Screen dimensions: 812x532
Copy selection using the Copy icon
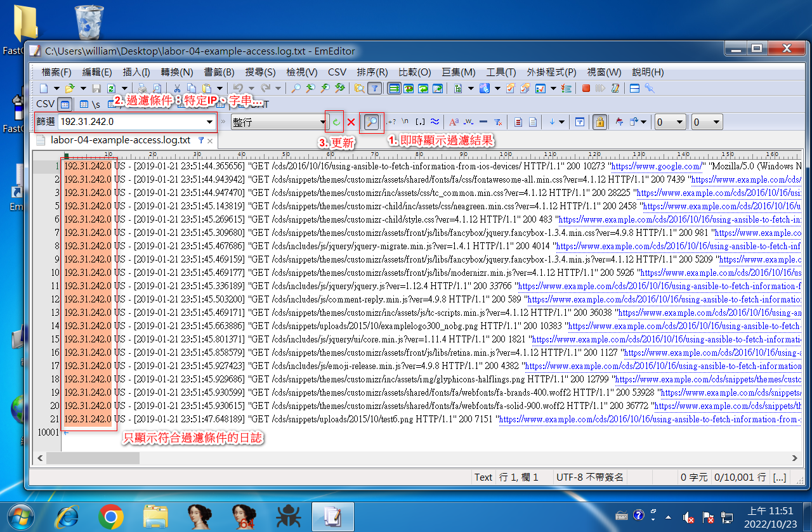point(192,88)
